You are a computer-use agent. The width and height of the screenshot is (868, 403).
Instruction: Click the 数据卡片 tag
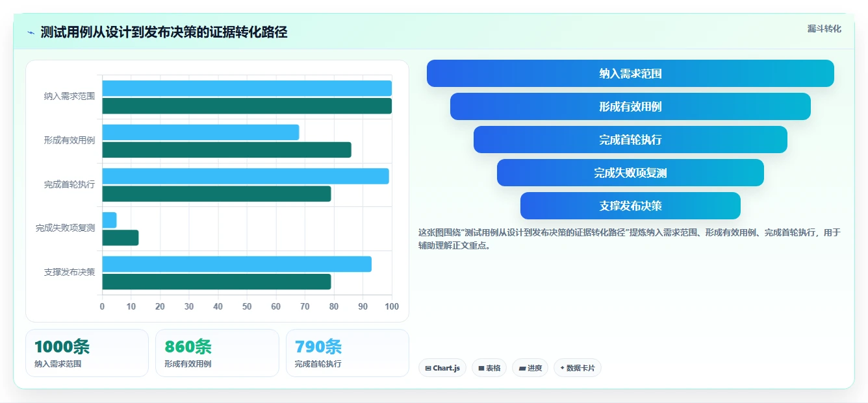tap(578, 368)
